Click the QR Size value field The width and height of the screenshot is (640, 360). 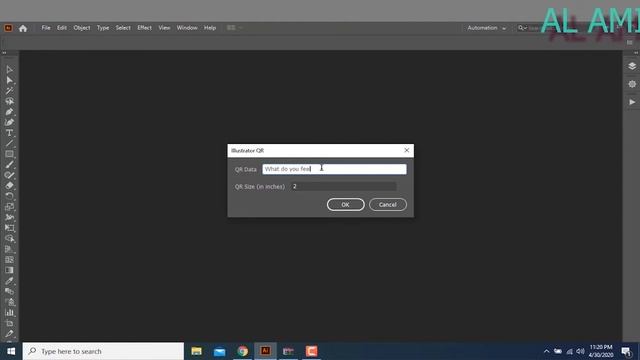[x=344, y=187]
